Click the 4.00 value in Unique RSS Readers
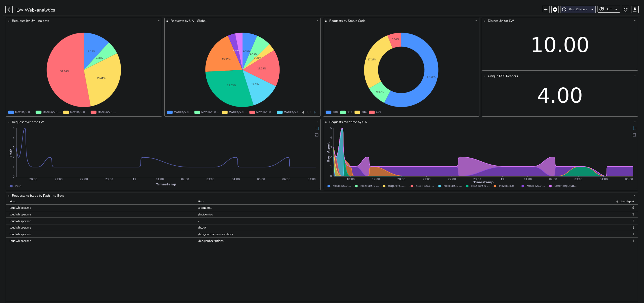Viewport: 644px width, 303px height. [x=560, y=96]
